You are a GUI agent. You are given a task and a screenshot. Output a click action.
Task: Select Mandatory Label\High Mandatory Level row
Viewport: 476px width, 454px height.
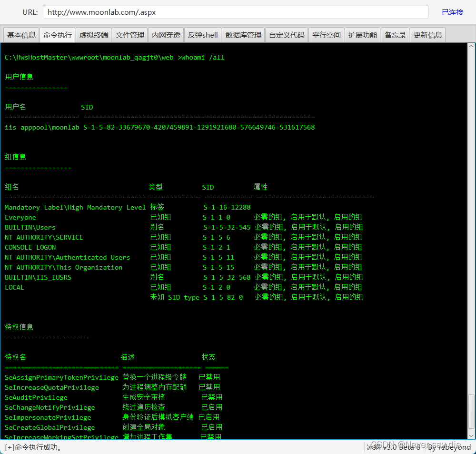128,207
